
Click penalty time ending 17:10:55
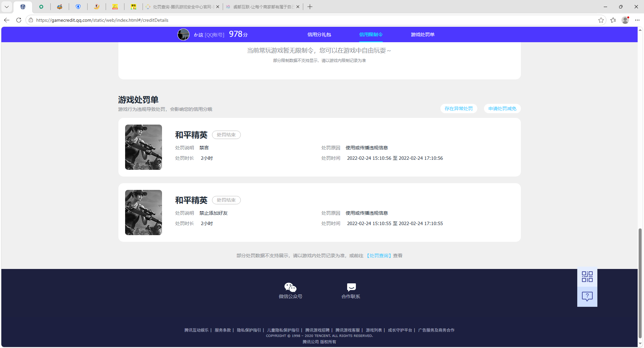[x=395, y=223]
